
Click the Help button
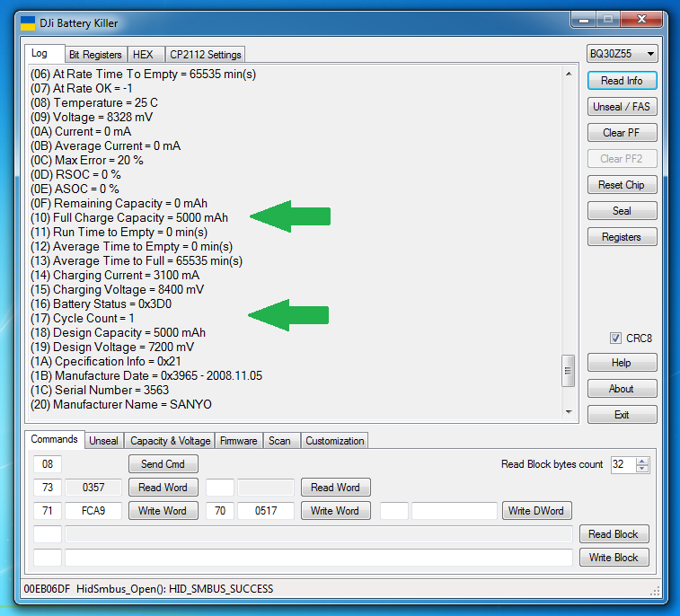point(622,363)
